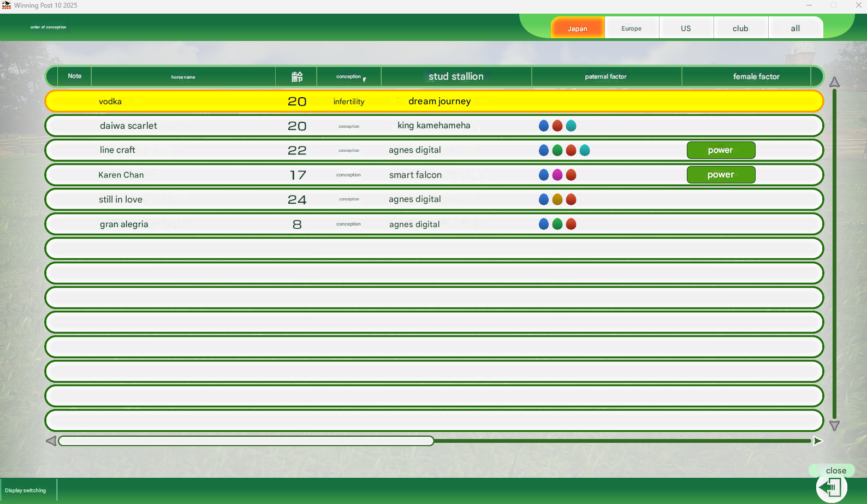Click the vertical scrollbar track
This screenshot has width=867, height=504.
(834, 254)
